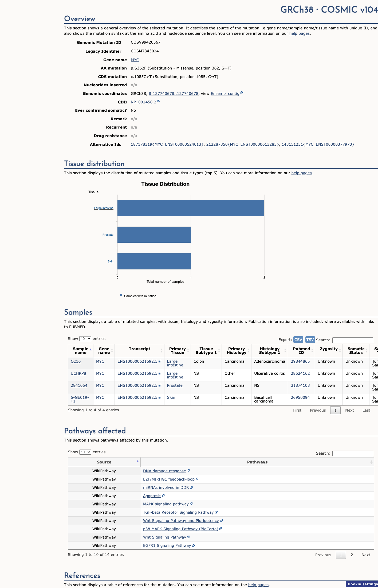Open Pubmed ID 26950094 link

point(300,397)
